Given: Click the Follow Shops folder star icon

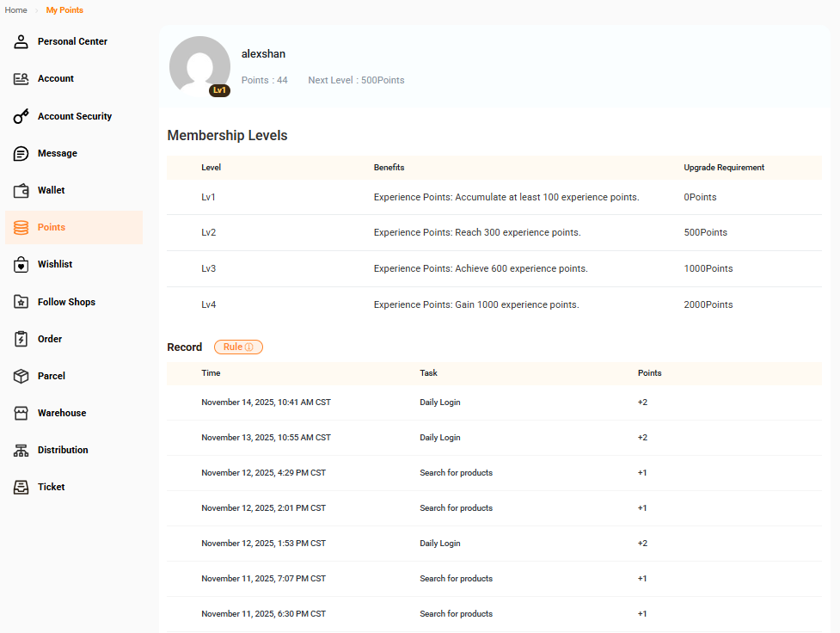Looking at the screenshot, I should pyautogui.click(x=21, y=302).
